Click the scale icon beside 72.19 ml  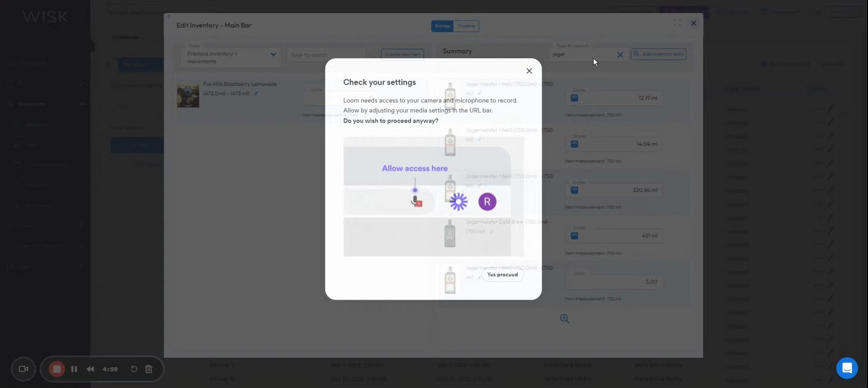(x=574, y=98)
